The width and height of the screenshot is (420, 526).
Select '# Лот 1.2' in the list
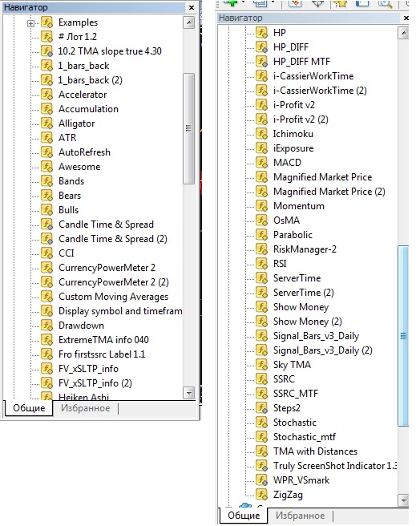pyautogui.click(x=78, y=37)
